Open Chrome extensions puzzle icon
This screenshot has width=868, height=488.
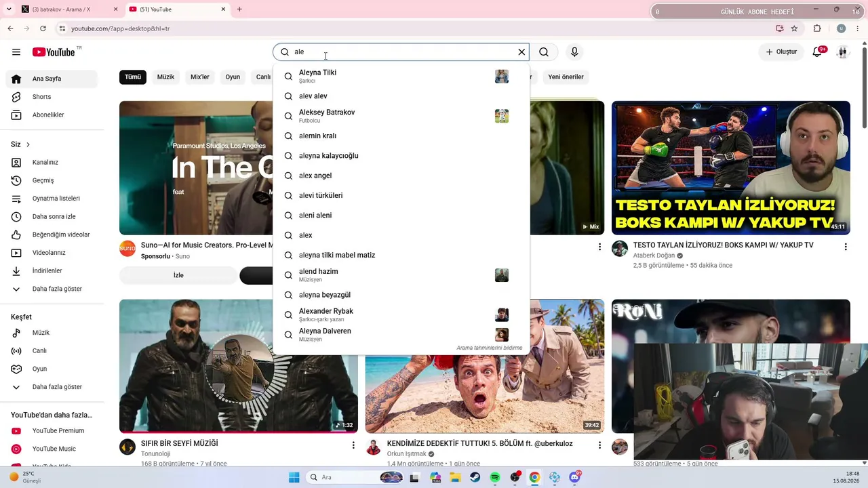(817, 28)
